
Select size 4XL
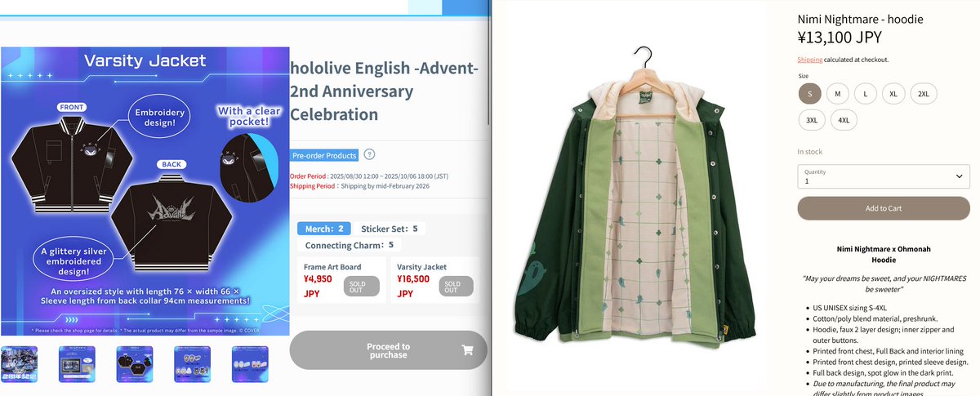tap(844, 120)
